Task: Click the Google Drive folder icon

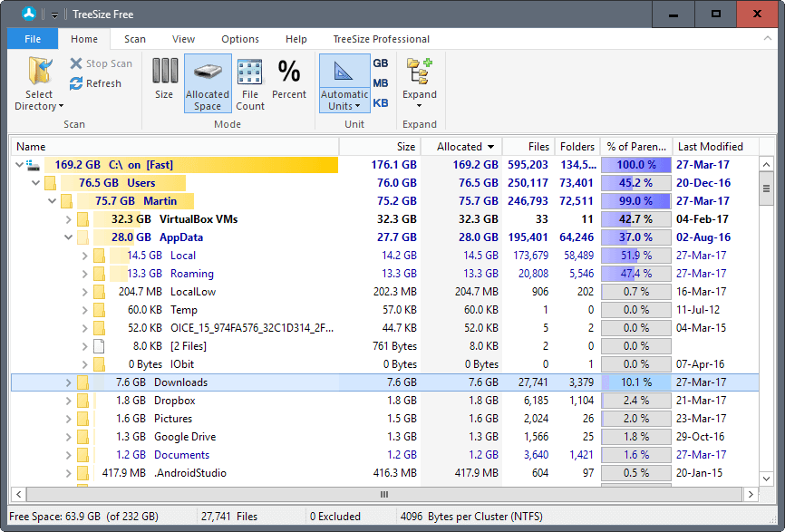Action: 83,437
